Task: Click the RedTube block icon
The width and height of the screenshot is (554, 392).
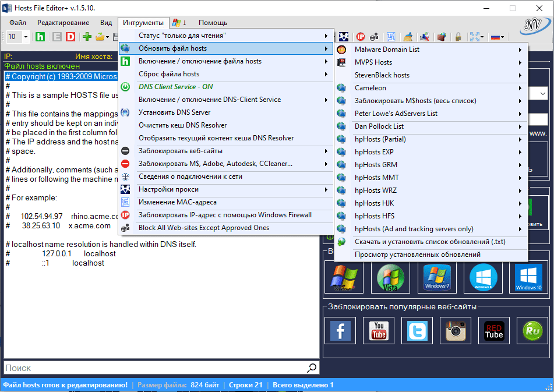Action: tap(494, 331)
